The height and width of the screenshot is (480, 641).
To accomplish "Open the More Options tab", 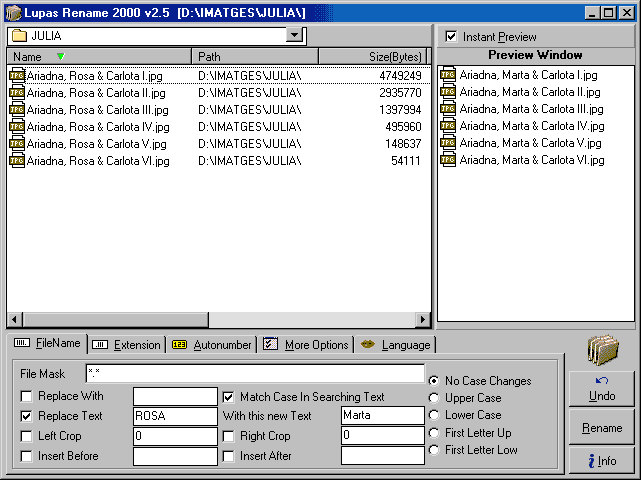I will point(305,345).
